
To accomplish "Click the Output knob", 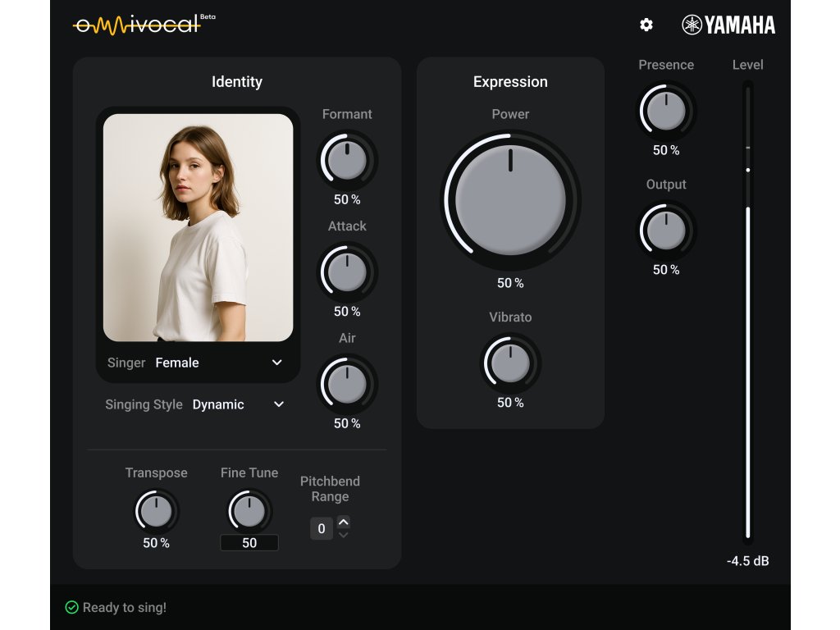I will click(666, 231).
